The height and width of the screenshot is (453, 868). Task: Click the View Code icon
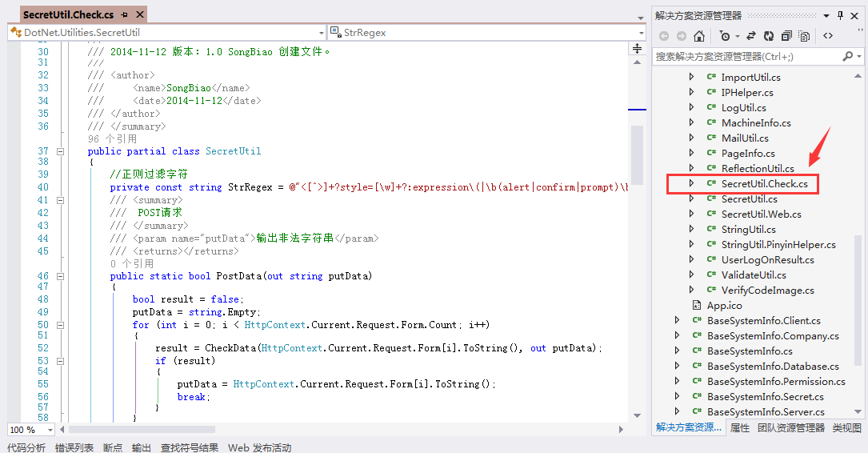[828, 36]
